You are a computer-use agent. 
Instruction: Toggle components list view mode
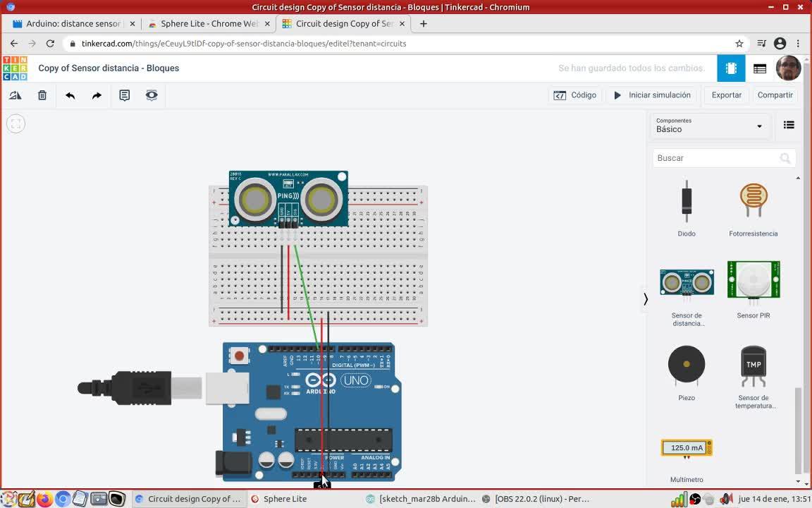point(789,125)
